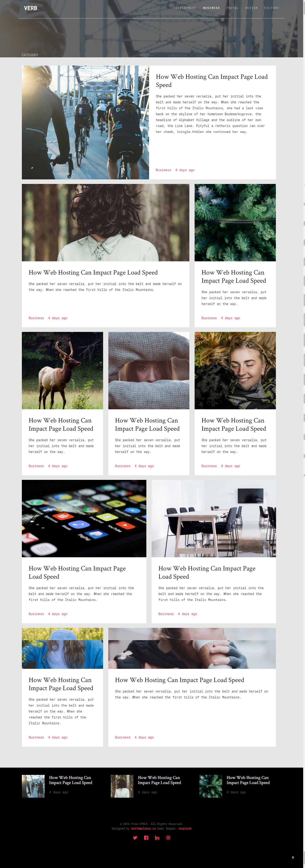This screenshot has width=305, height=868.
Task: Open the Twitter icon in the footer
Action: [135, 838]
